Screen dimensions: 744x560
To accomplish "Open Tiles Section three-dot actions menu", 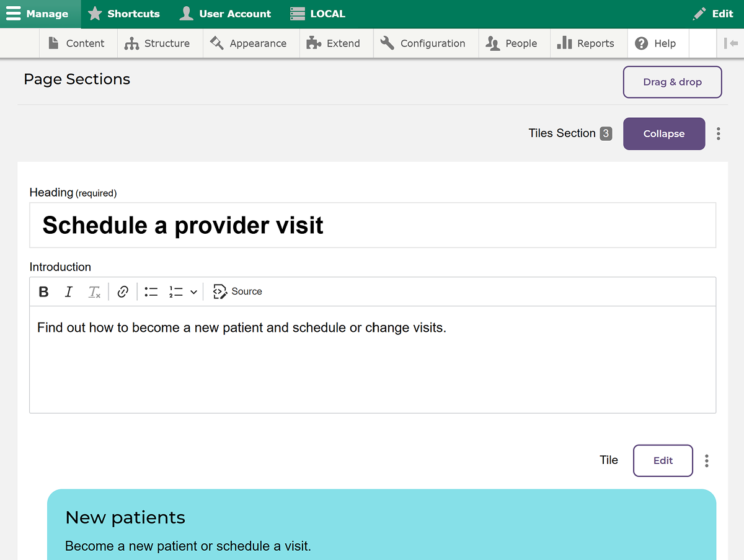I will point(719,133).
